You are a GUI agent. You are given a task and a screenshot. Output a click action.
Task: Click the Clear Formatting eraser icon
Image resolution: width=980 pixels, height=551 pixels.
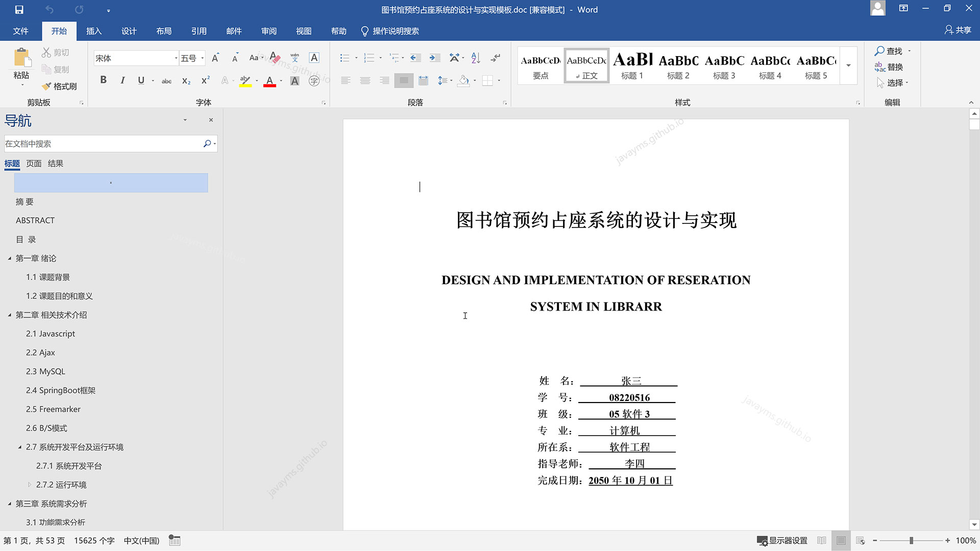click(275, 58)
